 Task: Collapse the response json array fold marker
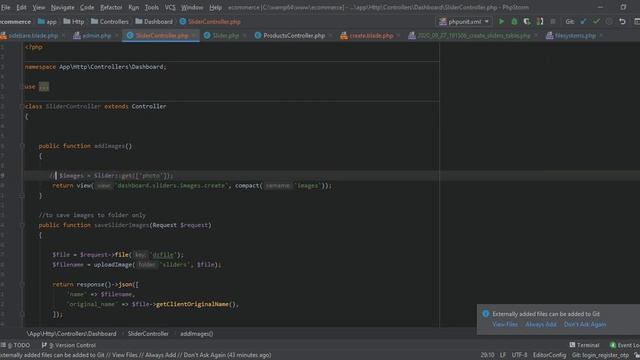(x=22, y=284)
